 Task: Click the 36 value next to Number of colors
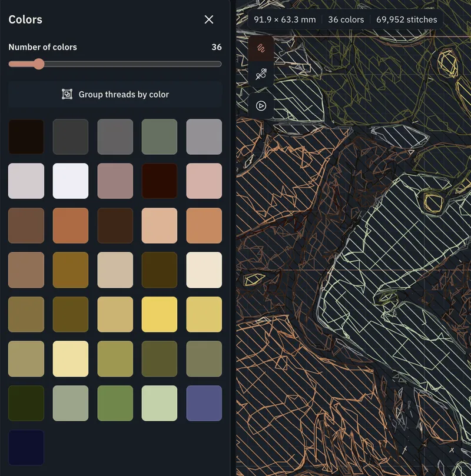pyautogui.click(x=217, y=47)
